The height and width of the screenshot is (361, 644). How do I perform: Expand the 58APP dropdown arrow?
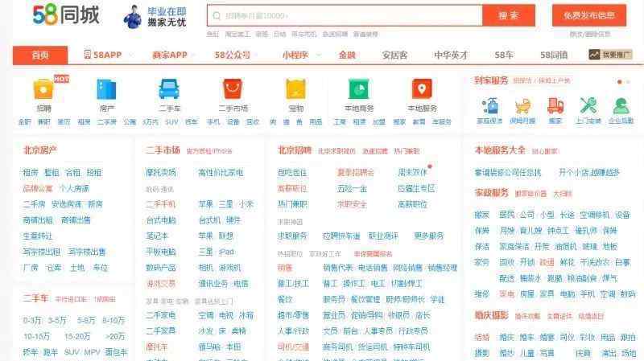(x=131, y=55)
